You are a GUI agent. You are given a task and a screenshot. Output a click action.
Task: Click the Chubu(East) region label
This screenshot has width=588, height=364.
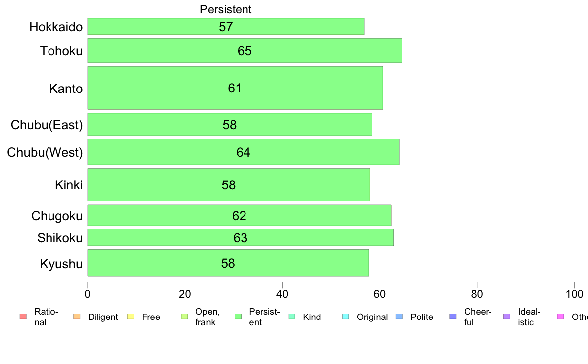[x=47, y=125]
